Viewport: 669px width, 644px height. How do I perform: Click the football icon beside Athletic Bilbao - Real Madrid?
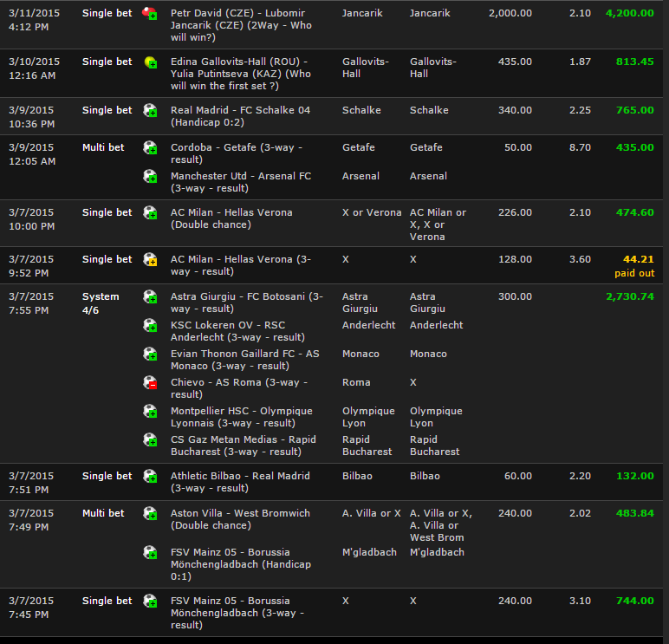pos(150,476)
